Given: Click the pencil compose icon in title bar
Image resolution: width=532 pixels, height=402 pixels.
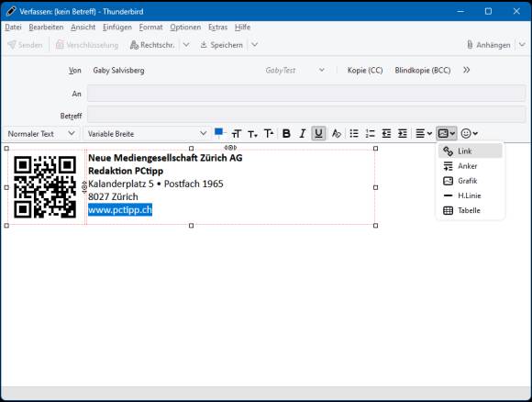Looking at the screenshot, I should click(11, 11).
